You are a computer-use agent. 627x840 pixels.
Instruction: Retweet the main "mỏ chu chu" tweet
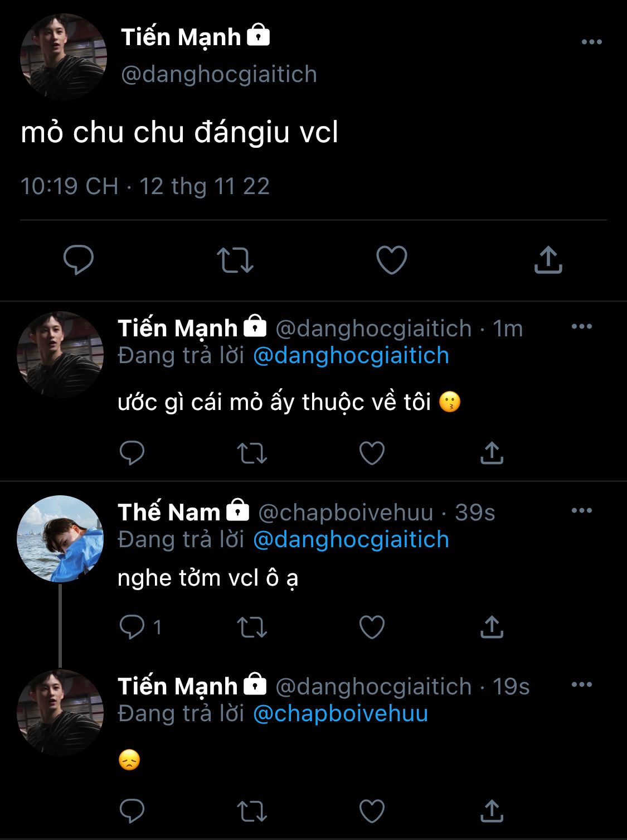pos(235,260)
